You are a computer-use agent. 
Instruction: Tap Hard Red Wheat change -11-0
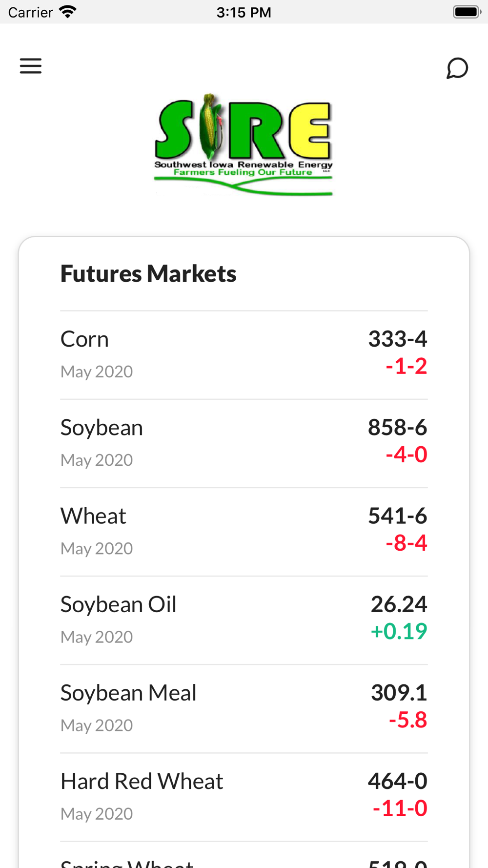click(x=400, y=808)
